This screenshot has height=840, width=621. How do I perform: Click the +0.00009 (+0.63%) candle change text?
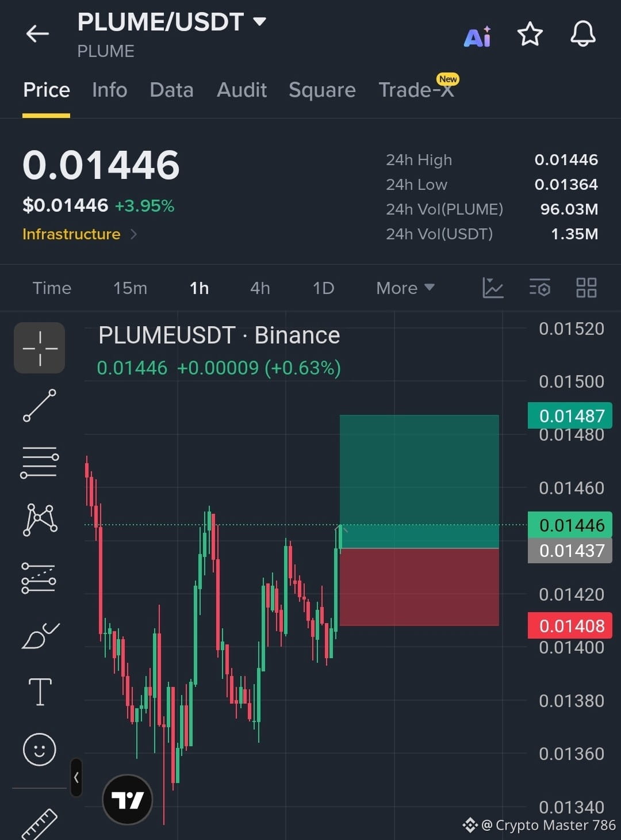tap(259, 368)
